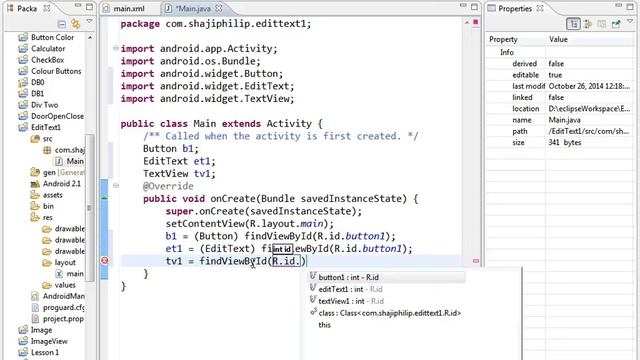Select the AndroidMan manifest file
This screenshot has height=360, width=640.
pyautogui.click(x=63, y=296)
